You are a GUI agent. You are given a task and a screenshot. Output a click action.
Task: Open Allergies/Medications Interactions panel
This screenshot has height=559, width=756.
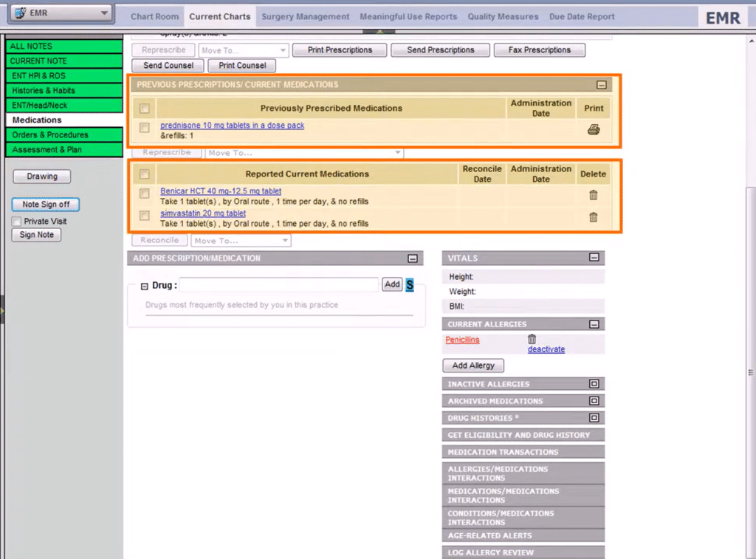click(x=523, y=473)
